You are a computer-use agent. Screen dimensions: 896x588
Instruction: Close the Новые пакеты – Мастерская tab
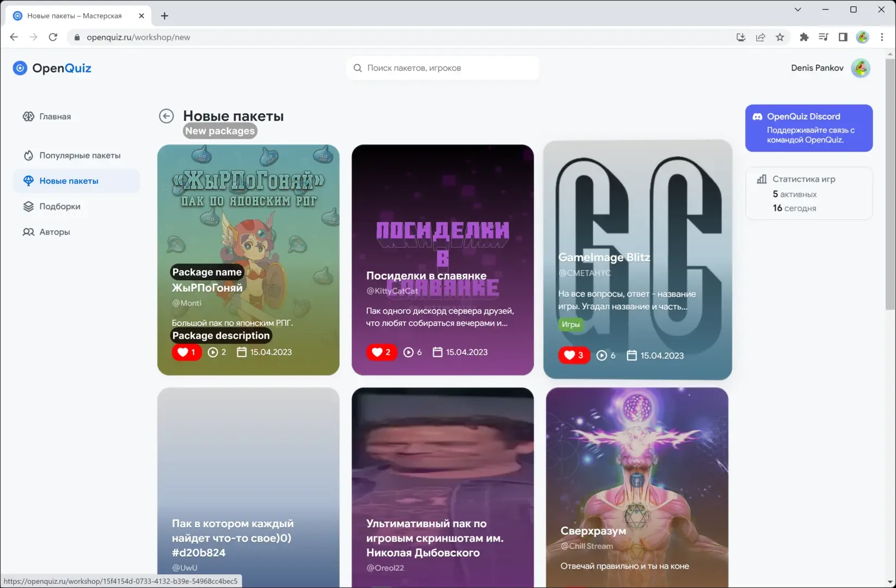pyautogui.click(x=142, y=16)
